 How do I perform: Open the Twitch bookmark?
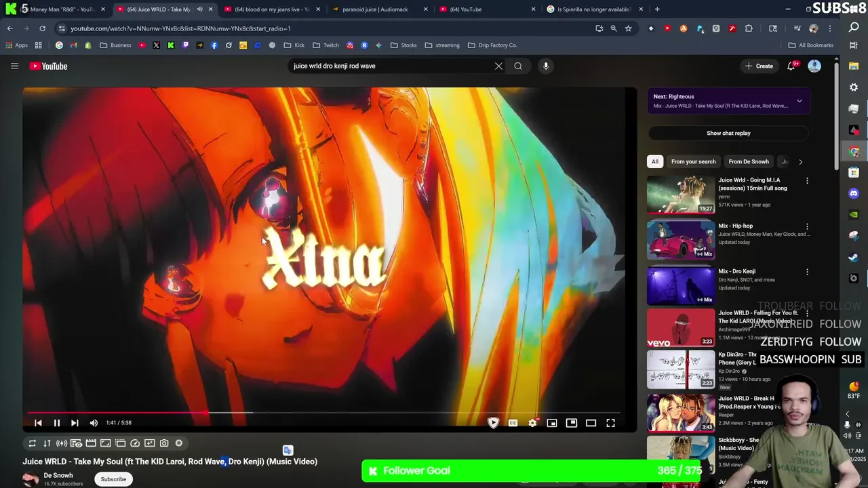pyautogui.click(x=325, y=45)
